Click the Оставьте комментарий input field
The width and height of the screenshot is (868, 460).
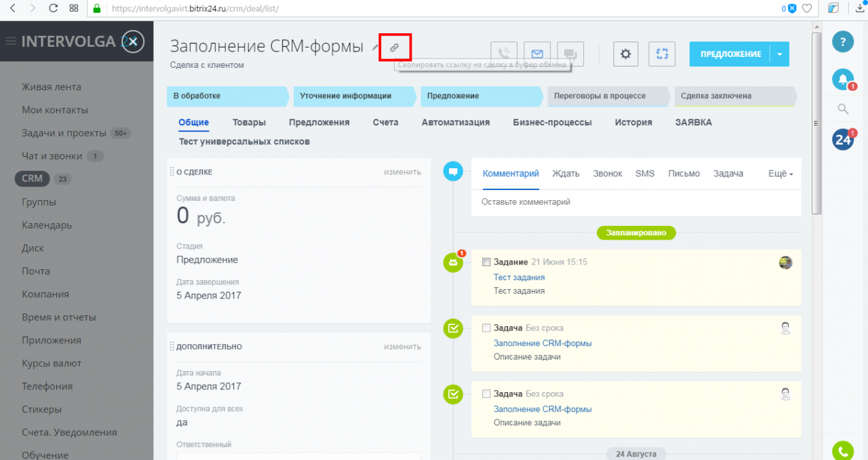tap(636, 202)
